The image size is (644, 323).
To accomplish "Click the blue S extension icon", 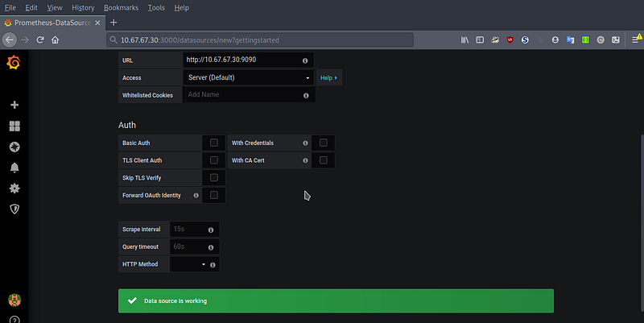I will tap(525, 39).
